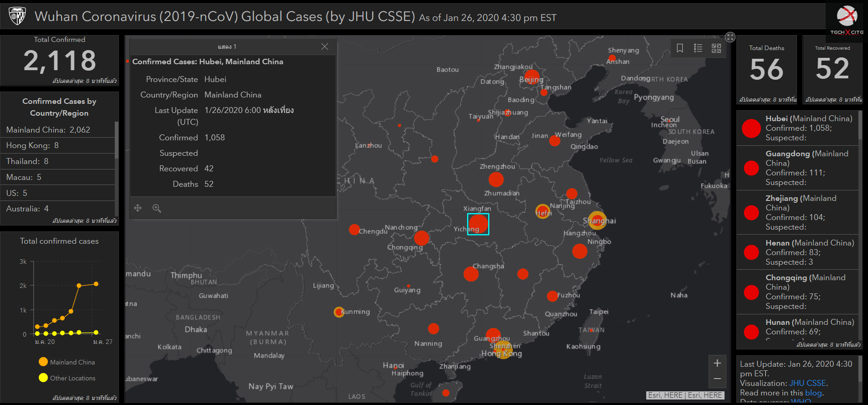Toggle Mainland China series in chart legend
Image resolution: width=868 pixels, height=405 pixels.
[x=67, y=362]
